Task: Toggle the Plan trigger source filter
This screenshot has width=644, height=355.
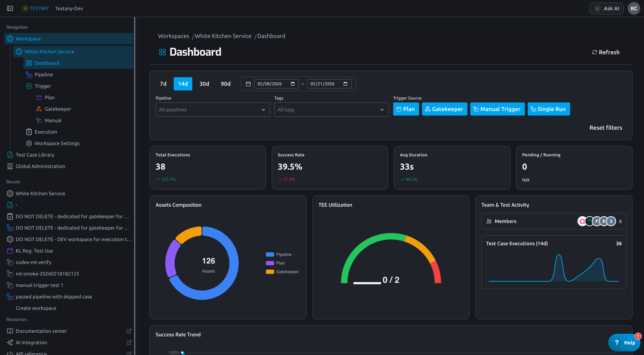Action: (x=406, y=109)
